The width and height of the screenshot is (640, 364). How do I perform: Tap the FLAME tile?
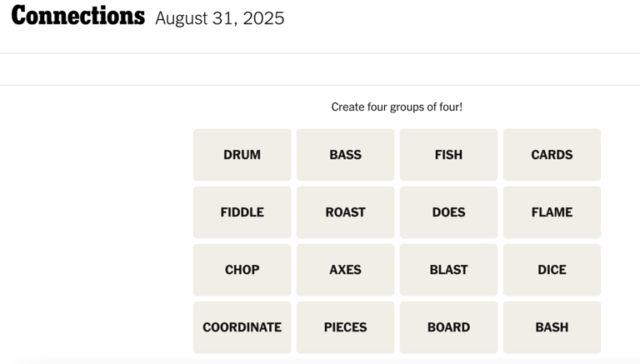pos(552,212)
